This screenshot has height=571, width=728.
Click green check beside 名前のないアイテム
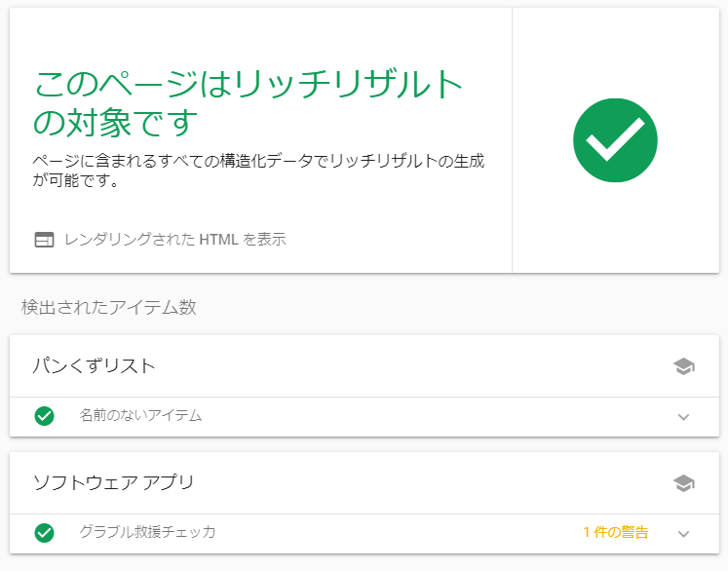[x=44, y=415]
